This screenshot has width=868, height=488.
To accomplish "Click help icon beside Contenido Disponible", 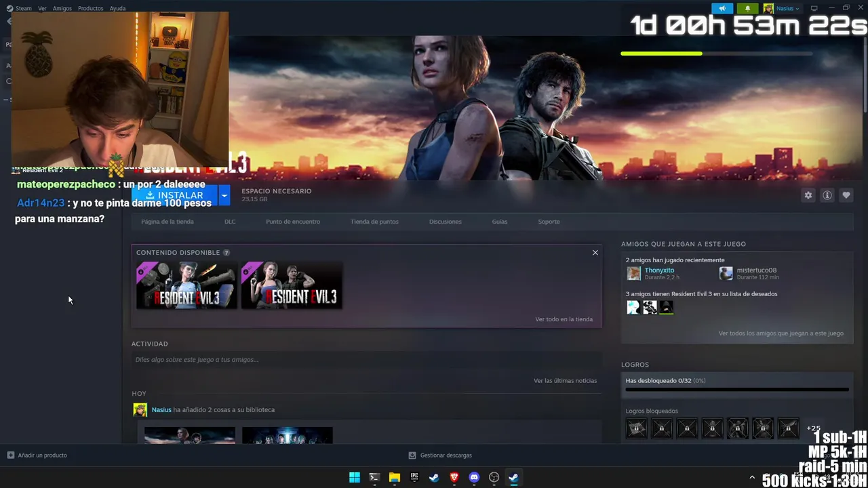I will [226, 252].
